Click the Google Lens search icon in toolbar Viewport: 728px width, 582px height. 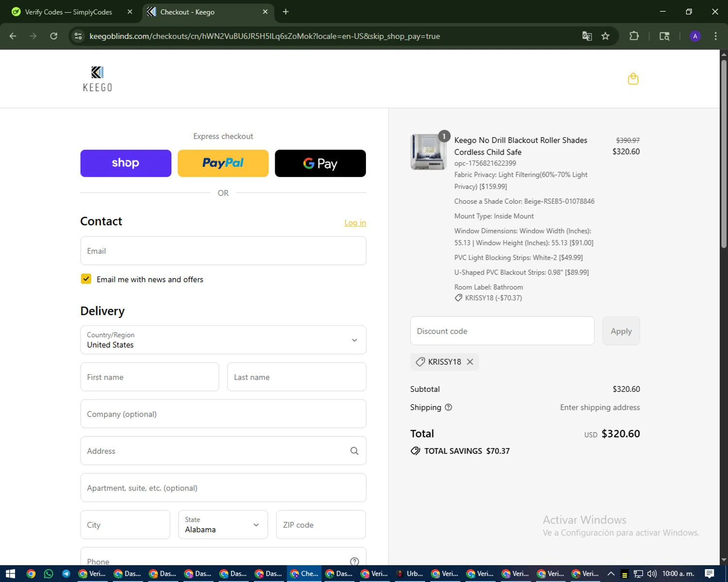(664, 36)
